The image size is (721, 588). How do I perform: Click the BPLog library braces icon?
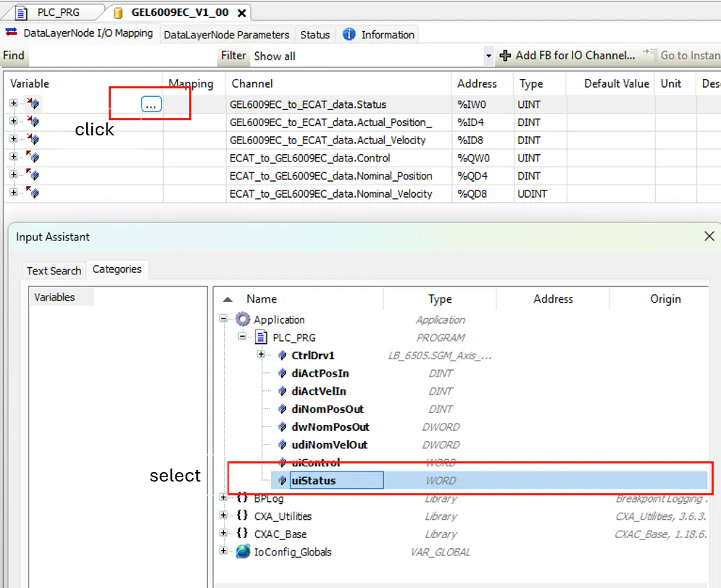(x=243, y=498)
